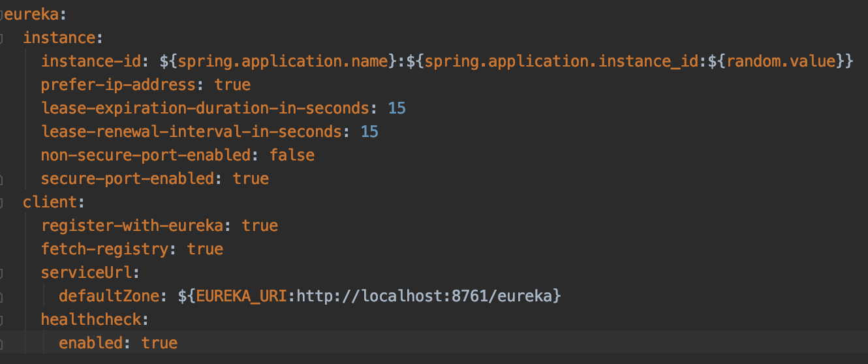Click the true value of fetch-registry

tap(205, 249)
